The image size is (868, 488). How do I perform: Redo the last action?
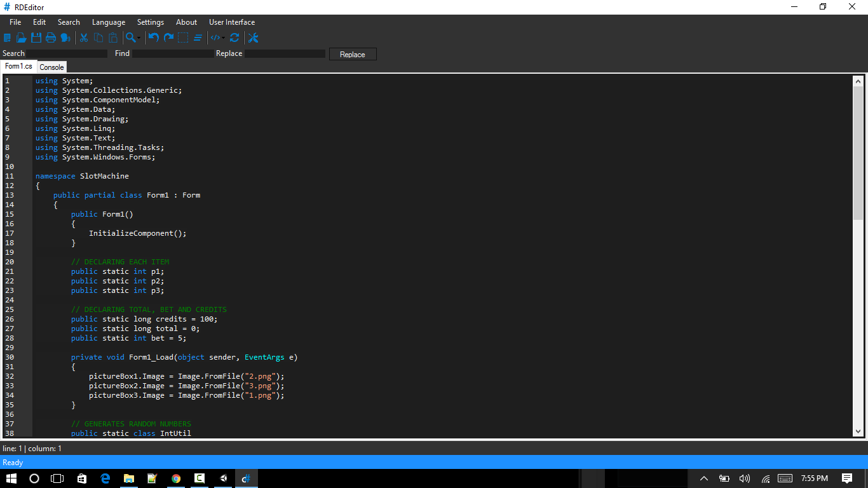pos(168,38)
